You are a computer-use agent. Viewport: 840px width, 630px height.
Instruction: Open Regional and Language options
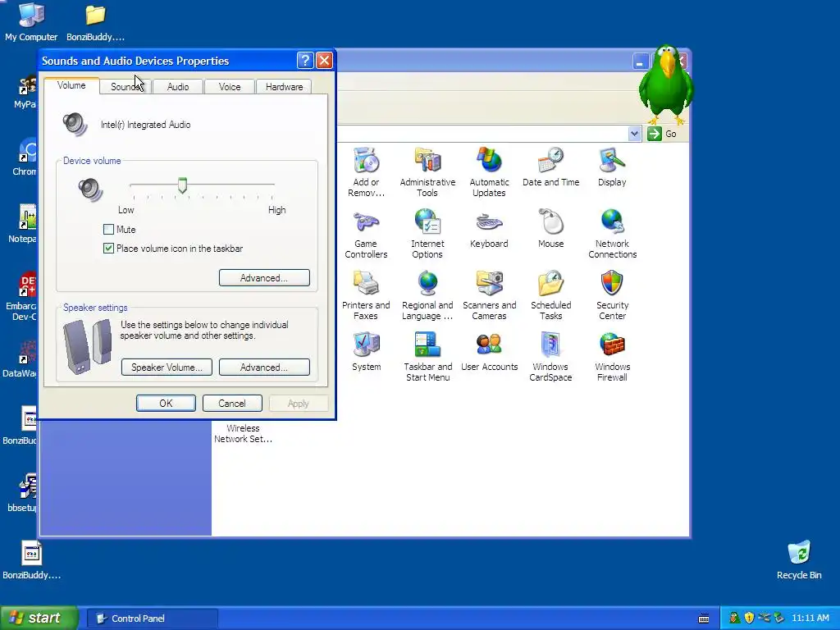427,295
